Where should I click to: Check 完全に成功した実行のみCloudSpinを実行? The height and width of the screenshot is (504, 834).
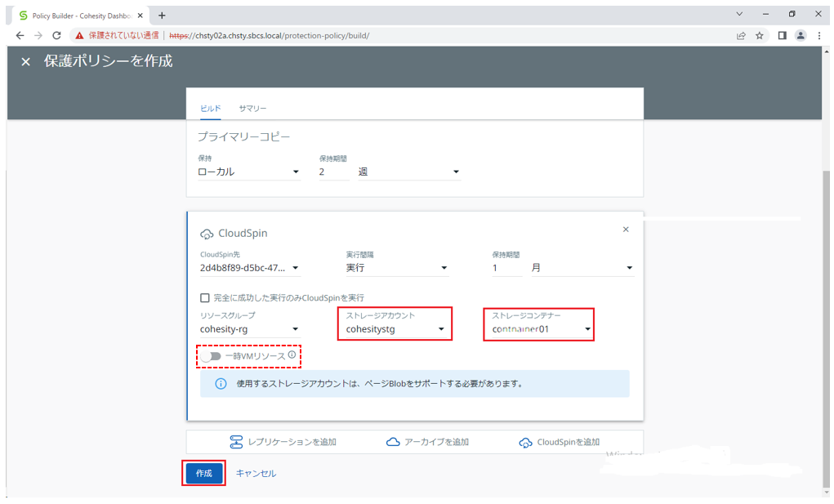[x=205, y=297]
